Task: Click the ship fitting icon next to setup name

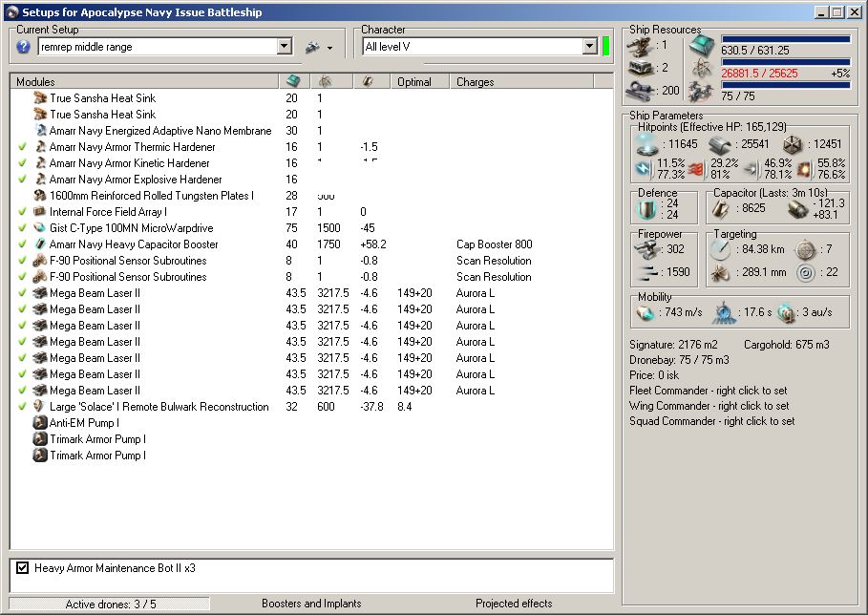Action: tap(311, 47)
